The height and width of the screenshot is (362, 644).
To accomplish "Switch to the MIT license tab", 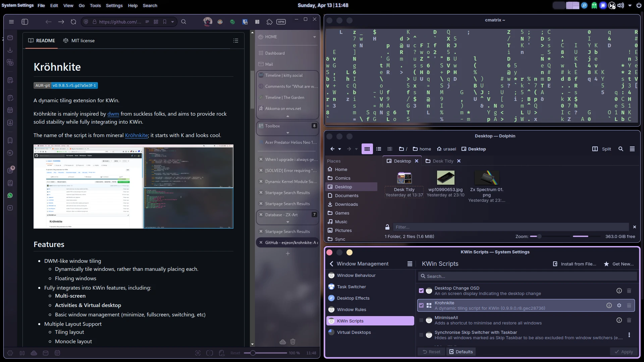I will click(79, 41).
